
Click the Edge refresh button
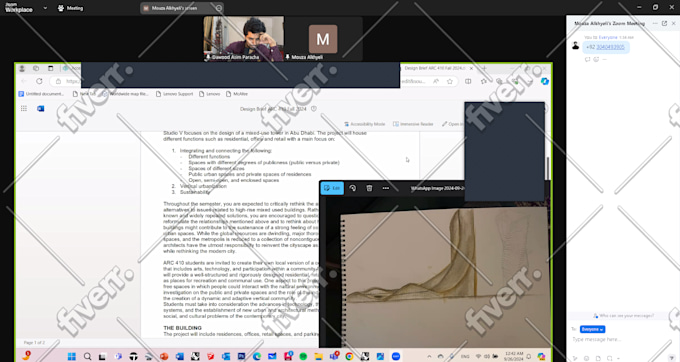(39, 81)
